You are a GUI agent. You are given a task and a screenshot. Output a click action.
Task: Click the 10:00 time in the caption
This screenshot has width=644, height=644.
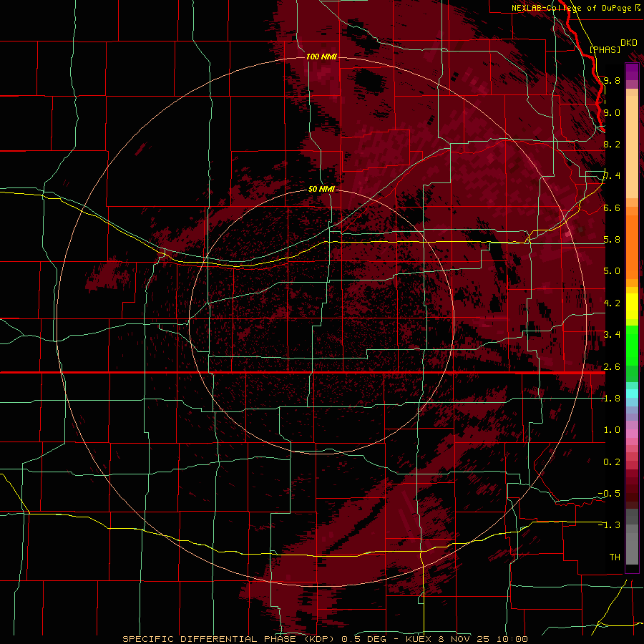click(x=512, y=639)
